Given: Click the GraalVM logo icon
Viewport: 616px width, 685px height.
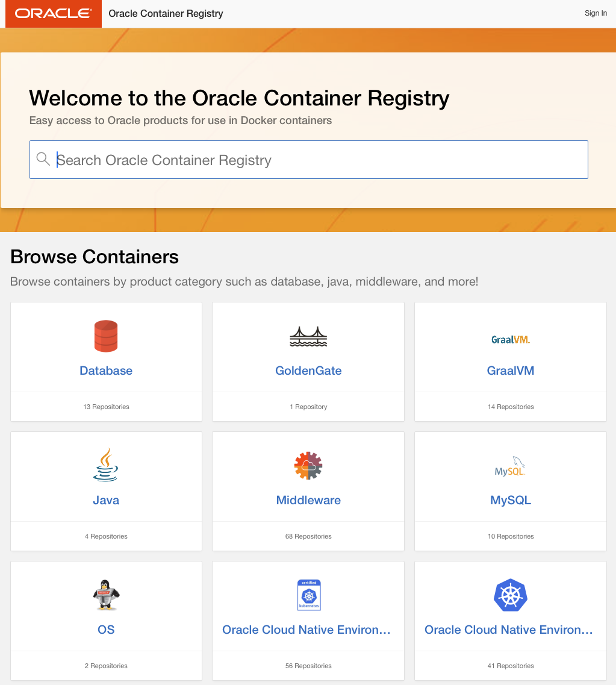Looking at the screenshot, I should pos(511,339).
